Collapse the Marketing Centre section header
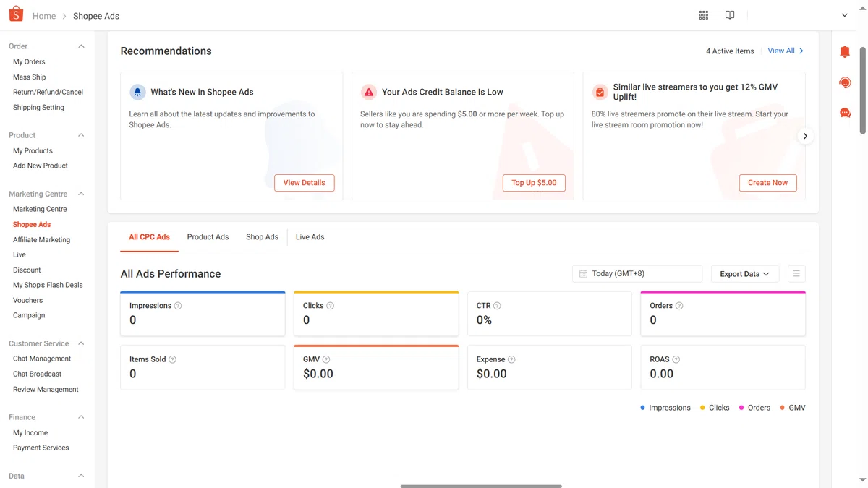The width and height of the screenshot is (868, 488). point(81,194)
